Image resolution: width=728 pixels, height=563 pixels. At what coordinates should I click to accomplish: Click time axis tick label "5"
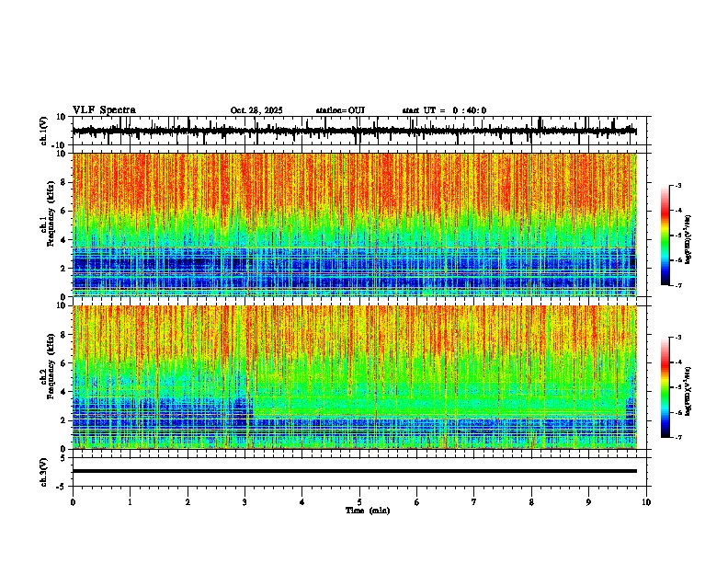point(359,502)
